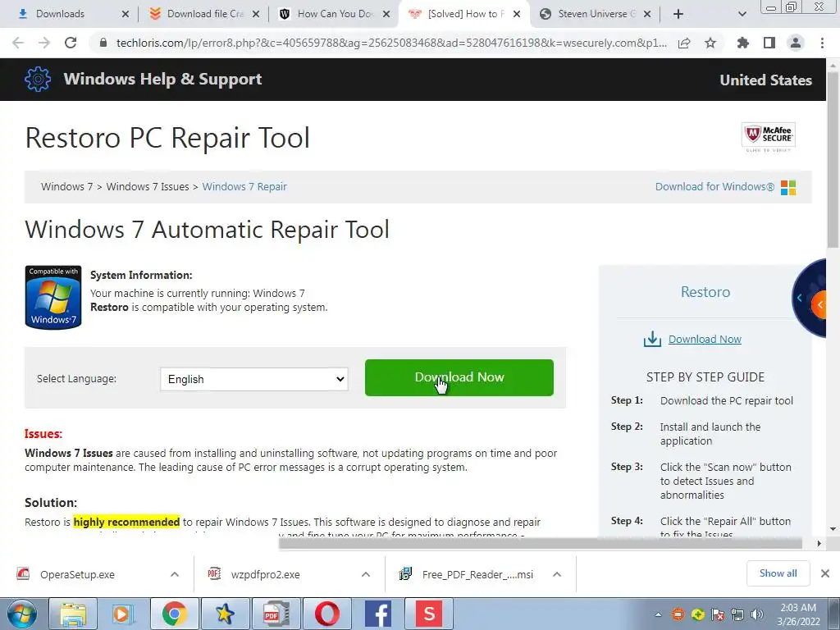Open a new browser tab
840x630 pixels.
coord(678,14)
